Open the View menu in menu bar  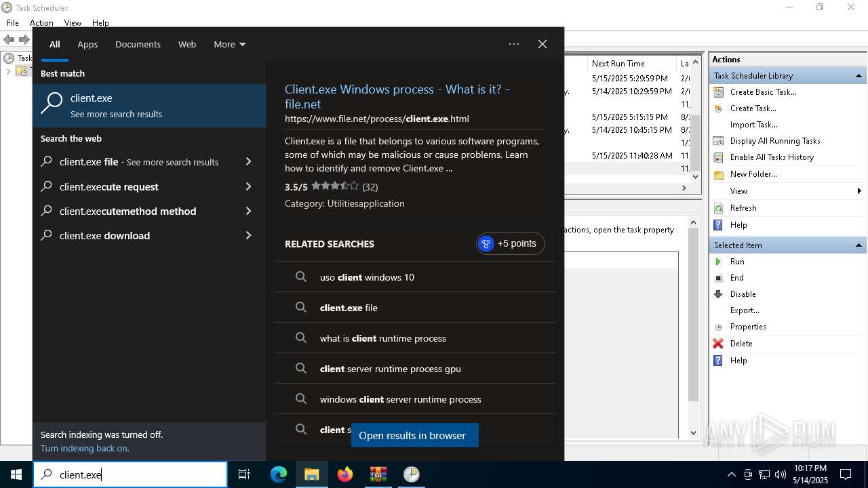point(73,23)
